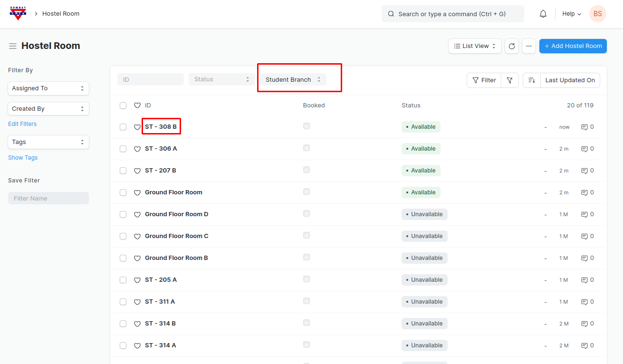Screen dimensions: 623x364
Task: Open the three-dot more options menu
Action: [529, 46]
